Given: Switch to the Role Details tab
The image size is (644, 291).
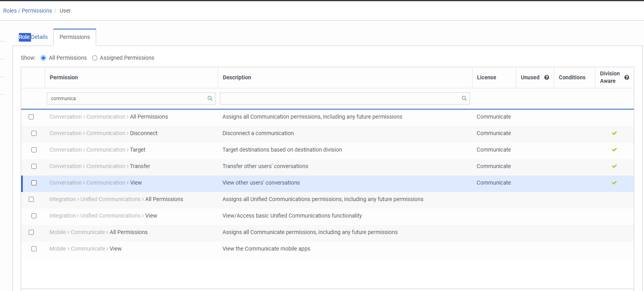Looking at the screenshot, I should click(33, 37).
